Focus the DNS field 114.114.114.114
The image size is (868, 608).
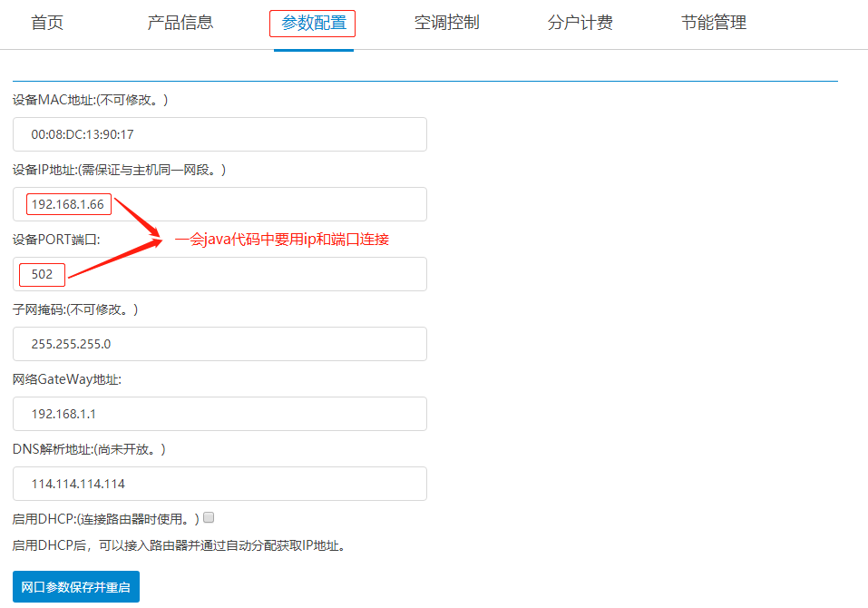[219, 484]
